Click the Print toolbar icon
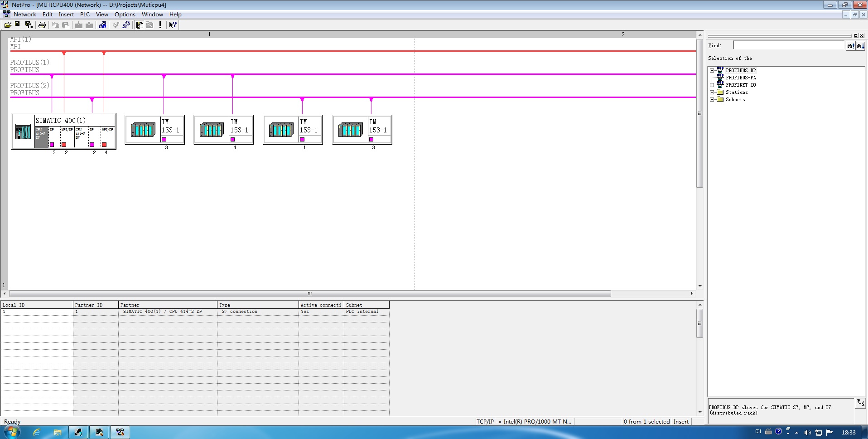868x439 pixels. pyautogui.click(x=42, y=25)
